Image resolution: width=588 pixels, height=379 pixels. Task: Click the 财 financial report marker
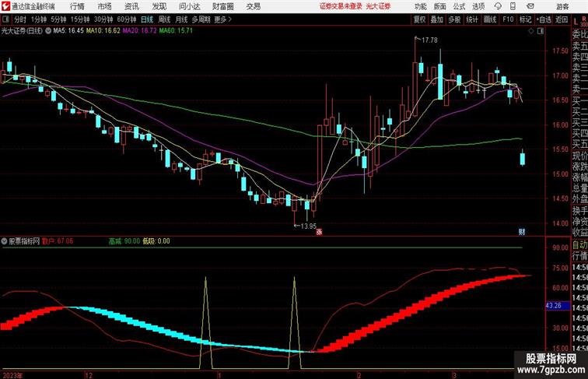tap(522, 232)
